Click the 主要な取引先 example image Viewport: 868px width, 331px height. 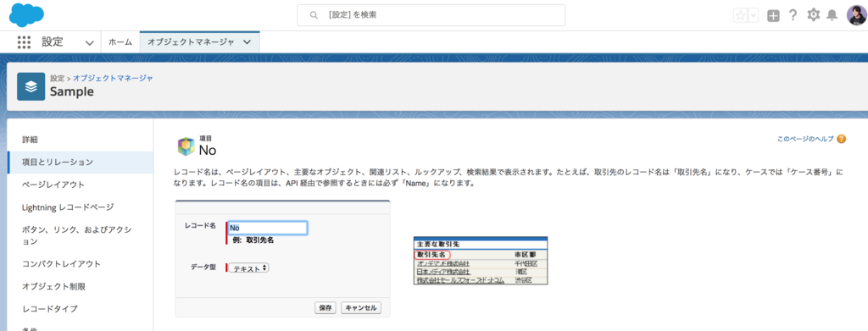point(481,260)
